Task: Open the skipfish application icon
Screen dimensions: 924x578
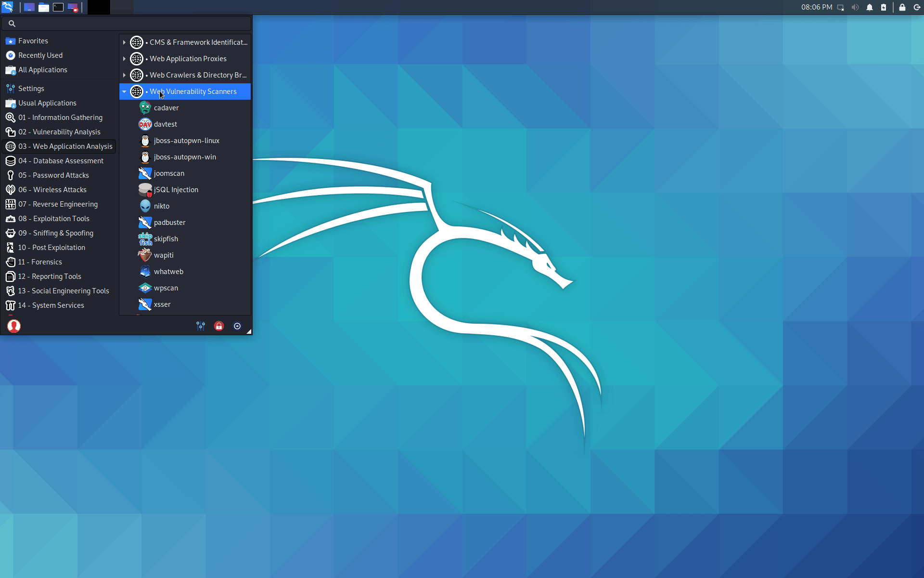Action: tap(145, 239)
